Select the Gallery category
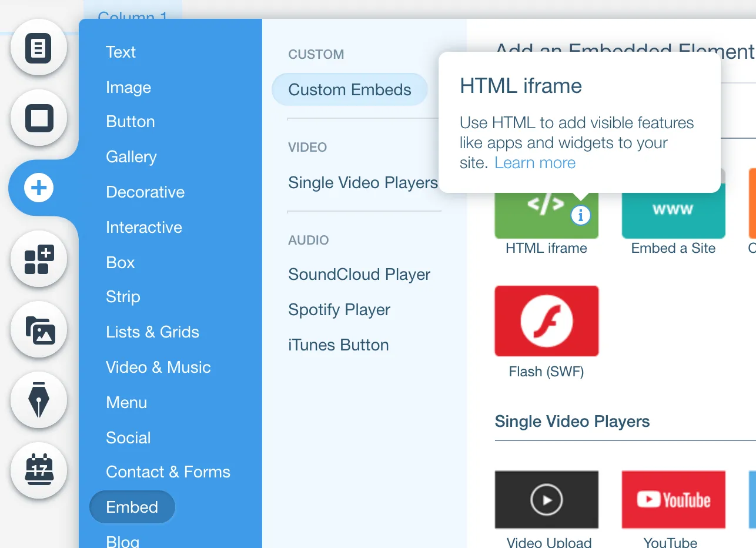The height and width of the screenshot is (548, 756). (x=131, y=157)
